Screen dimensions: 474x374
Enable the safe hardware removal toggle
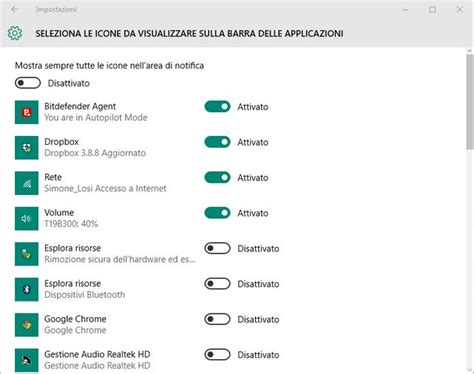pos(217,248)
